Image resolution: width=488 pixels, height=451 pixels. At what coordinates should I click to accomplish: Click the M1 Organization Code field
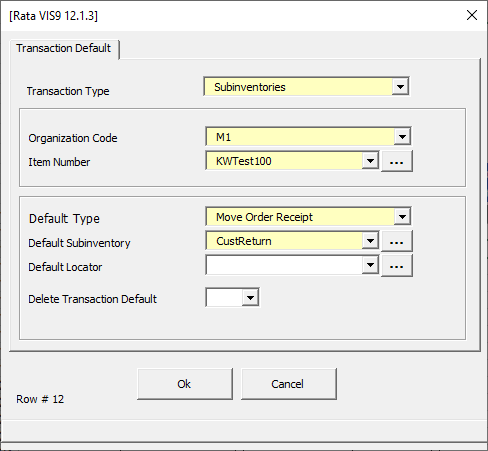(x=300, y=137)
